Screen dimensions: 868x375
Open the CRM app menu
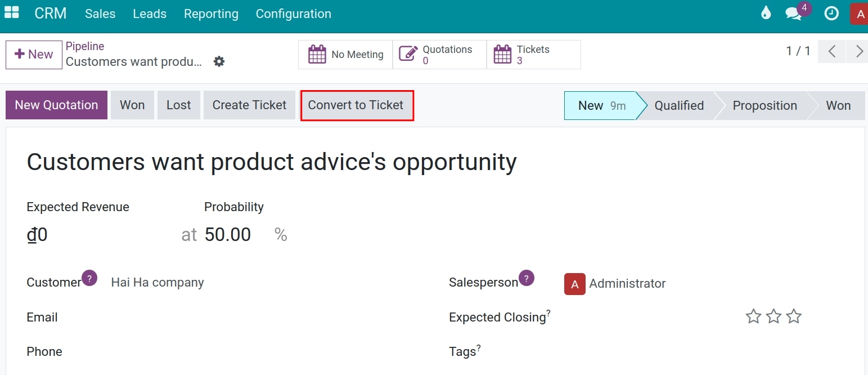tap(51, 14)
